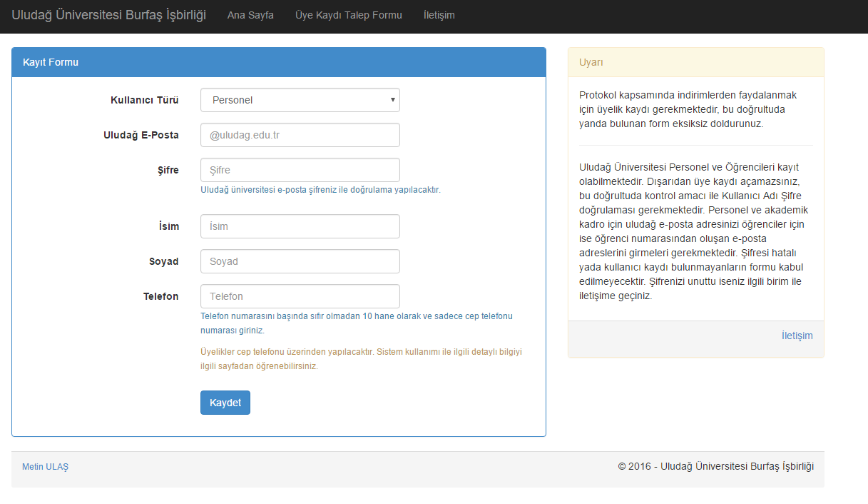
Task: Click the İsim label
Action: click(x=169, y=226)
